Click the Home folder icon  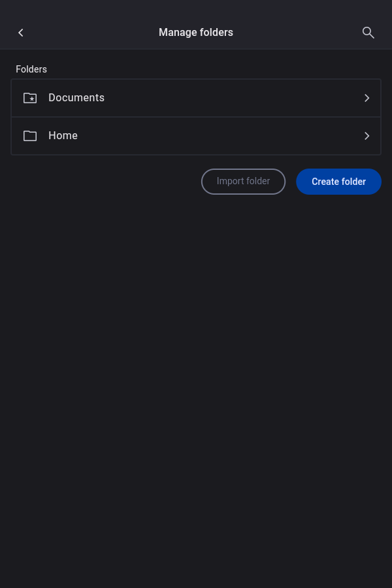click(30, 136)
